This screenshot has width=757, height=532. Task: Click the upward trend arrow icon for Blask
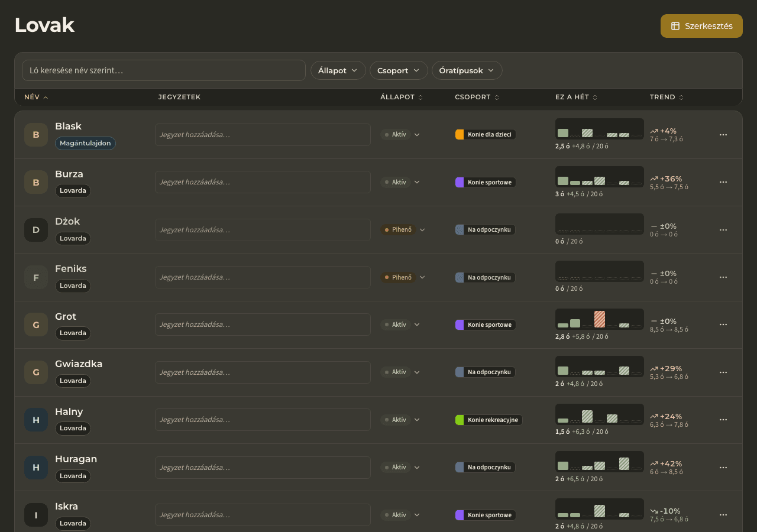[654, 131]
